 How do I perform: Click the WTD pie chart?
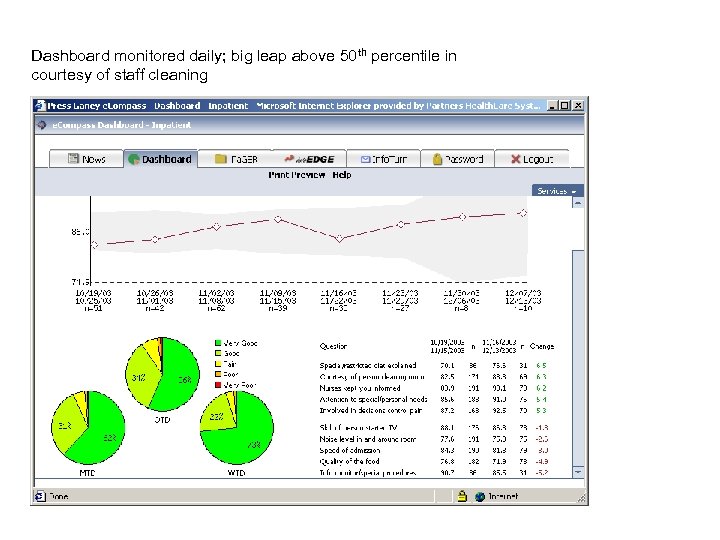(x=237, y=428)
